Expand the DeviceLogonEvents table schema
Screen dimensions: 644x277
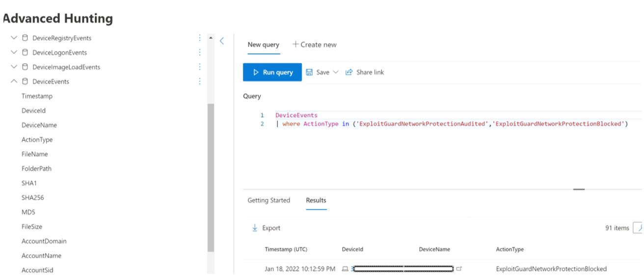(14, 52)
